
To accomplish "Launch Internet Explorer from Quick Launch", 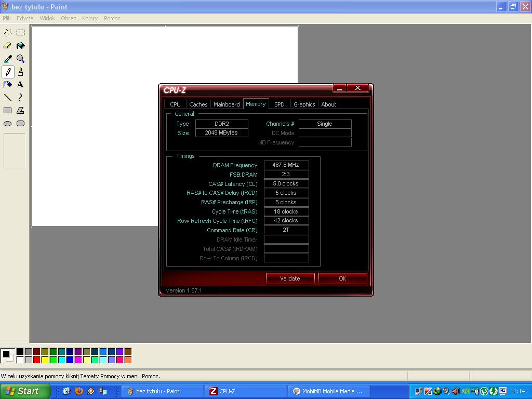I will point(66,391).
